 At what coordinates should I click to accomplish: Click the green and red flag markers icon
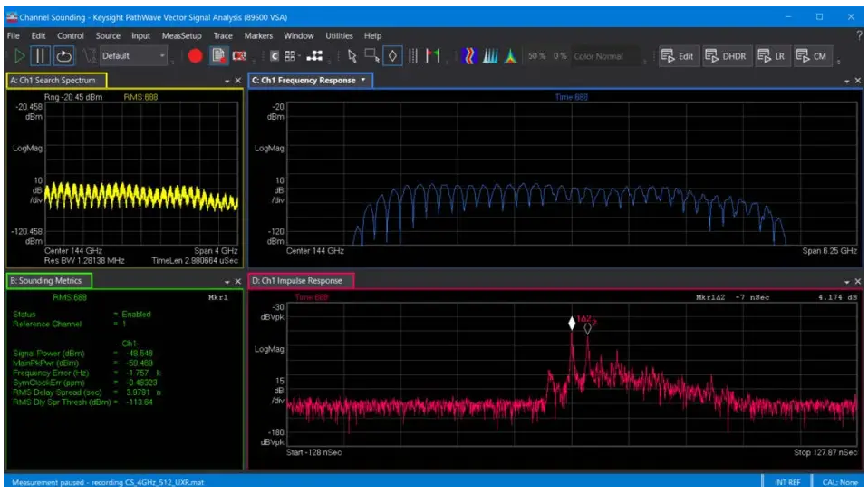[x=433, y=56]
